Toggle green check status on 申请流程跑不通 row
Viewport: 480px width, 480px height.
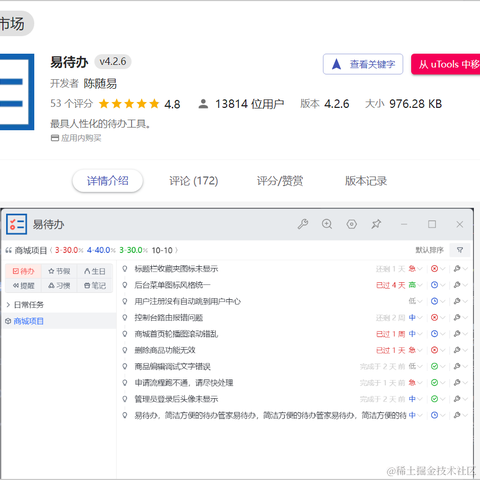click(x=434, y=383)
